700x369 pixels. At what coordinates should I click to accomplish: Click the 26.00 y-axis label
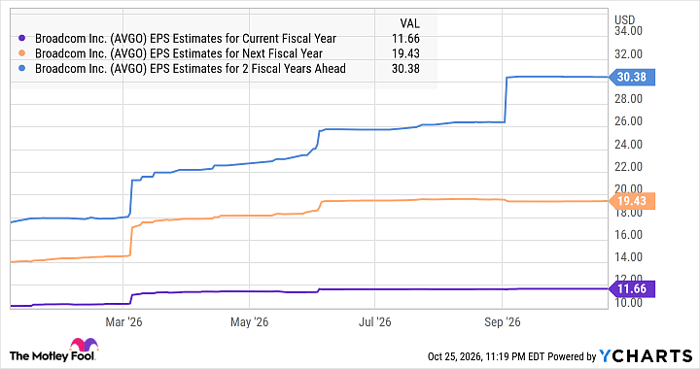(x=629, y=121)
